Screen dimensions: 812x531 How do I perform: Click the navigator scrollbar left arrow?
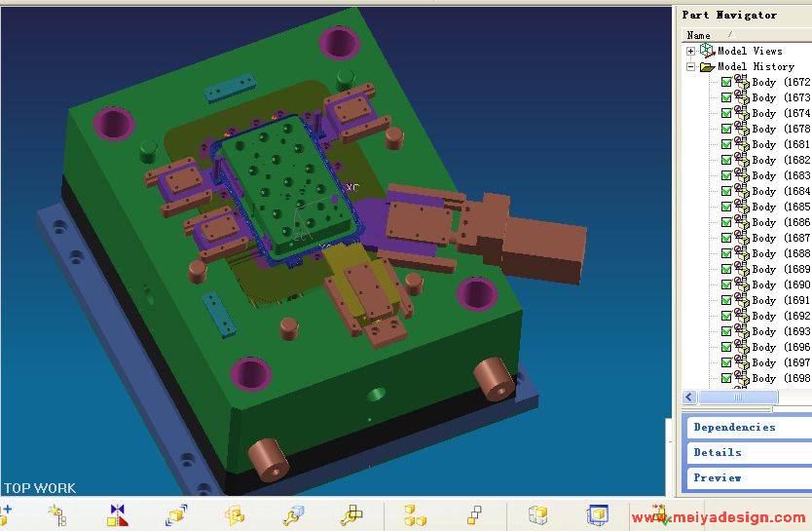(x=688, y=398)
